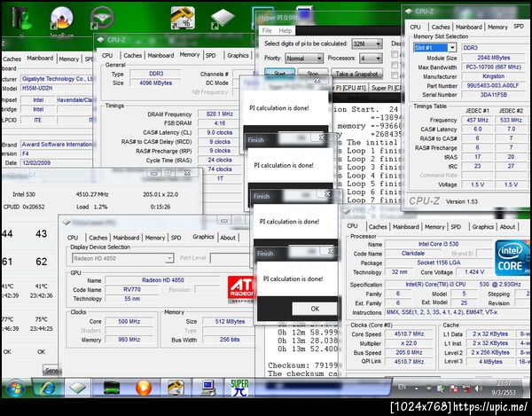532x416 pixels.
Task: Launch Internet Explorer from the taskbar
Action: click(x=47, y=388)
